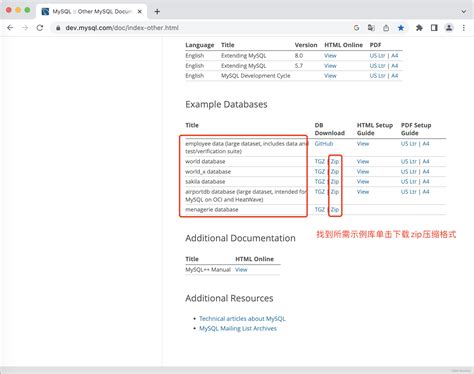This screenshot has height=374, width=474.
Task: Open A4 PDF for sakila database
Action: (x=426, y=182)
